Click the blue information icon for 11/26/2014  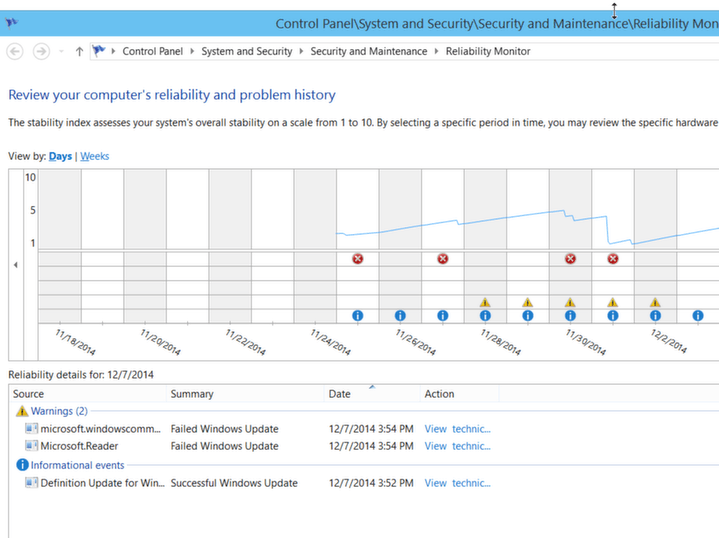(x=400, y=316)
